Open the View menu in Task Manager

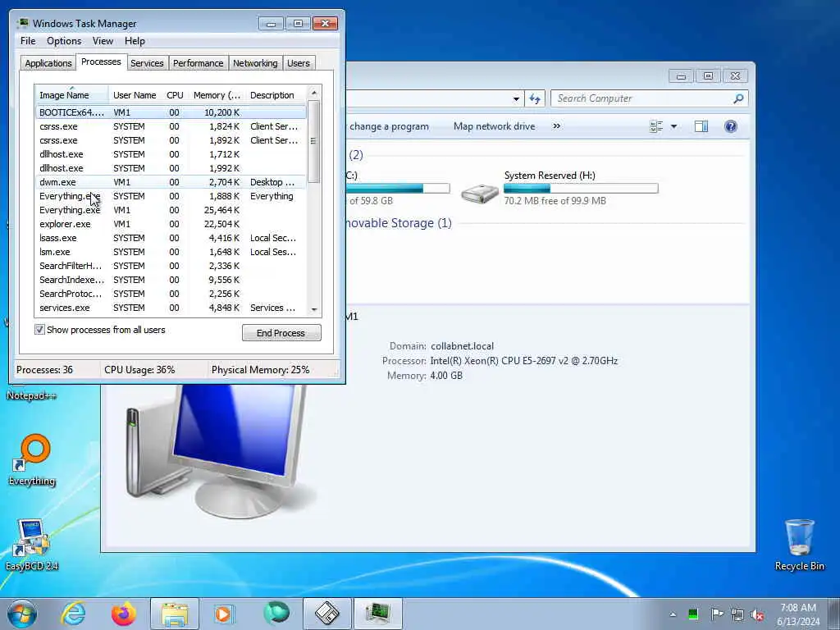pos(103,41)
